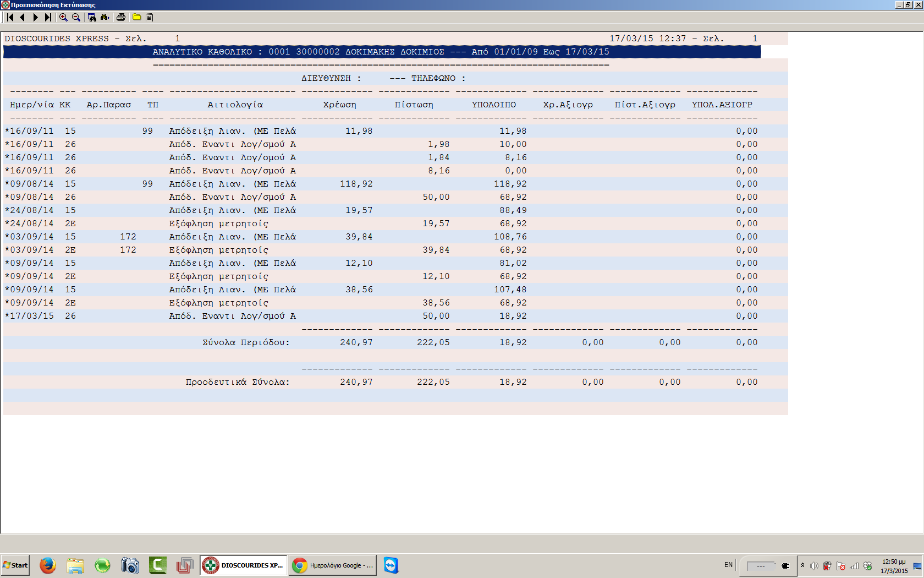
Task: Switch to Ημερολόγιο Google Chrome window
Action: tap(333, 565)
